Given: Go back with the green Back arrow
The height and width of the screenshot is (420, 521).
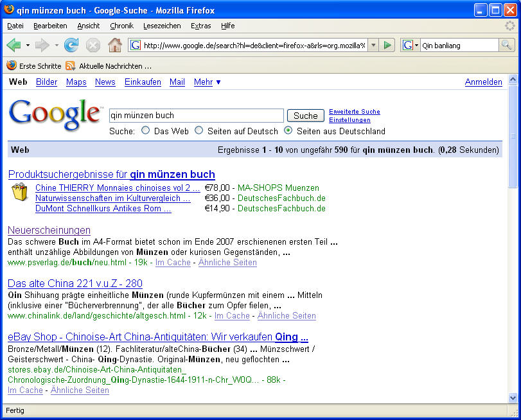Looking at the screenshot, I should point(14,45).
